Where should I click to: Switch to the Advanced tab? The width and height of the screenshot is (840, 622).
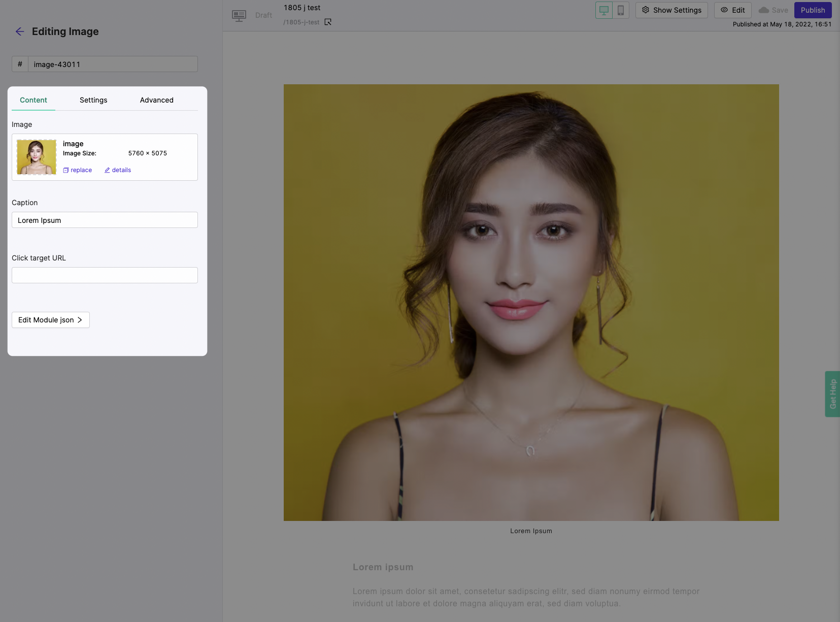point(157,100)
